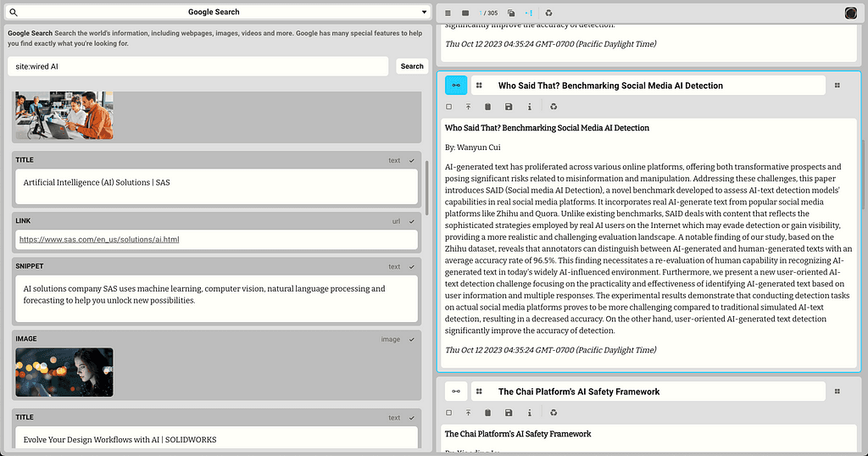868x456 pixels.
Task: Click clipboard icon of Who Said That note
Action: pos(487,107)
